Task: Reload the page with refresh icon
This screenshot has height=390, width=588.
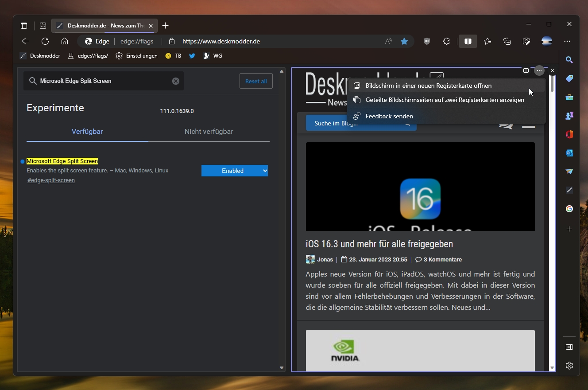Action: click(45, 41)
